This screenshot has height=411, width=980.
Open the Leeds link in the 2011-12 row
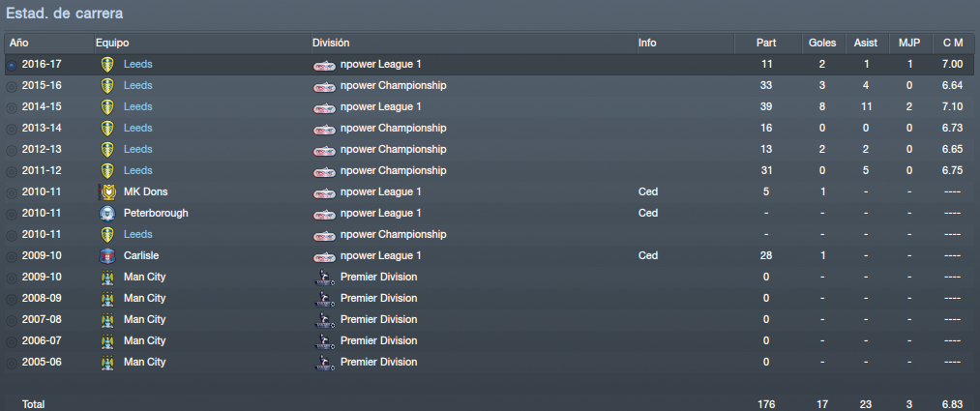pos(137,170)
